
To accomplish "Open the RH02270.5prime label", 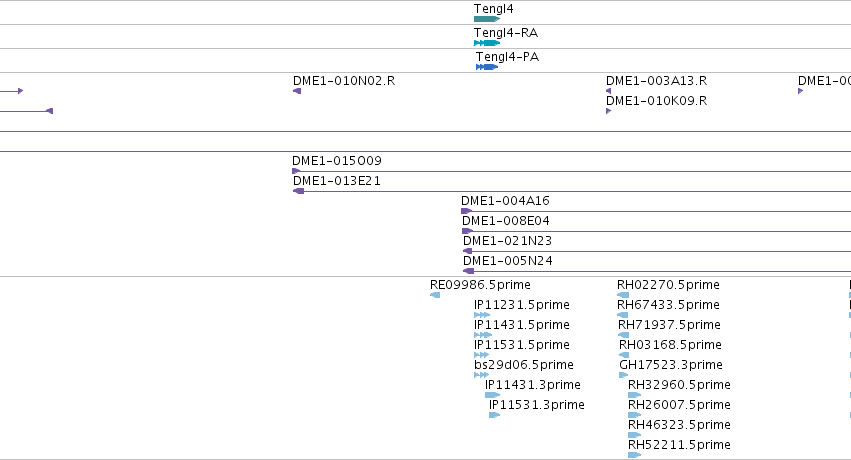I will click(668, 285).
